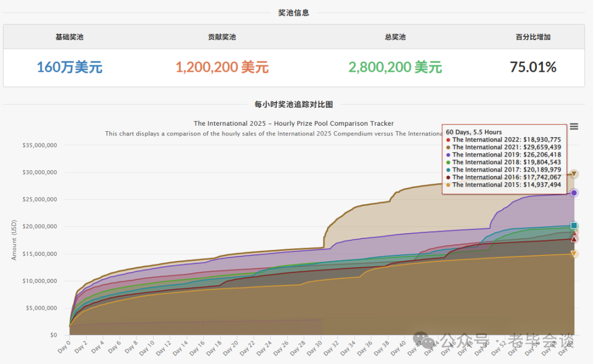
Task: Click the dark red triangle marker for International 2016
Action: pos(574,239)
